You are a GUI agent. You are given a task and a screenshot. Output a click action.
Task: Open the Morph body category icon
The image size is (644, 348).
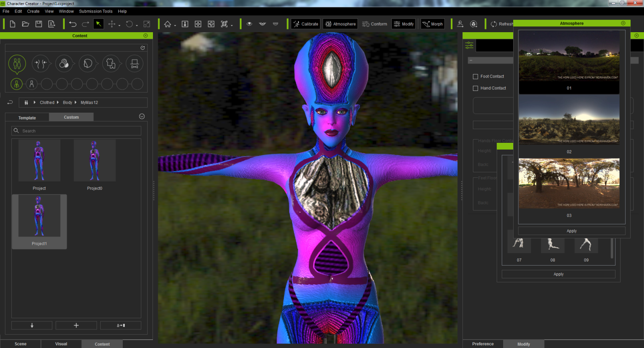41,64
